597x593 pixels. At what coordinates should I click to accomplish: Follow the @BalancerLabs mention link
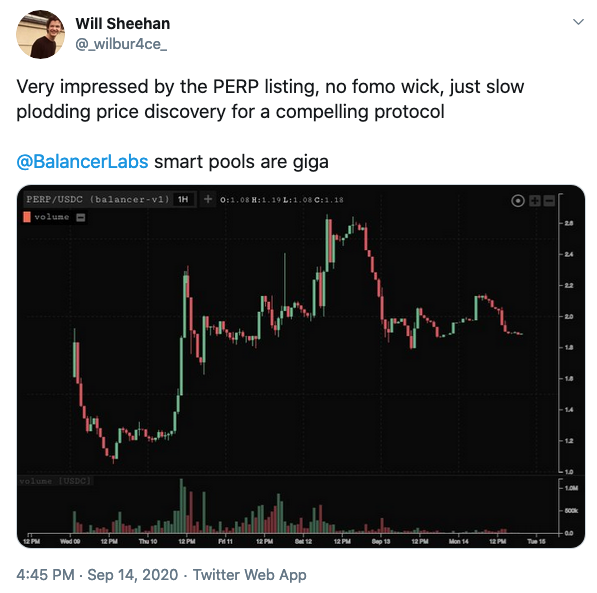pos(82,161)
